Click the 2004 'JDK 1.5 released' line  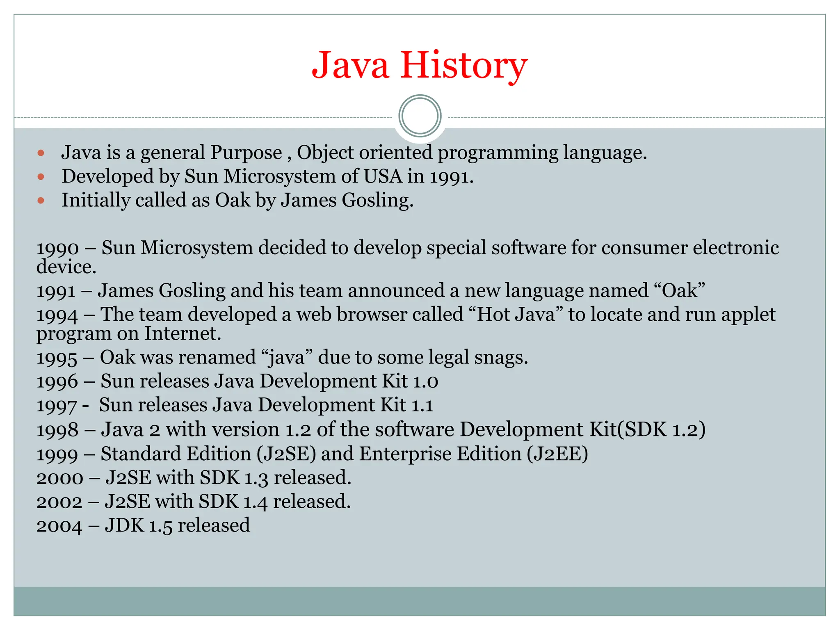pyautogui.click(x=143, y=525)
